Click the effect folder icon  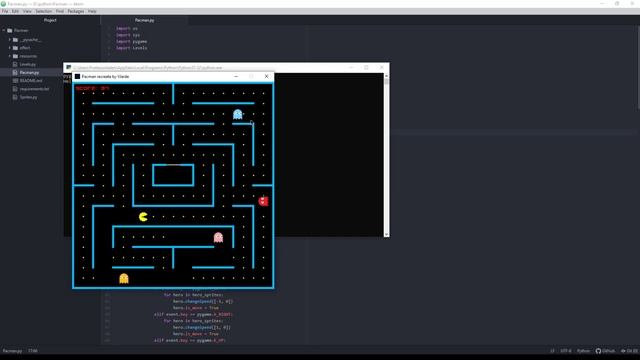coord(16,48)
